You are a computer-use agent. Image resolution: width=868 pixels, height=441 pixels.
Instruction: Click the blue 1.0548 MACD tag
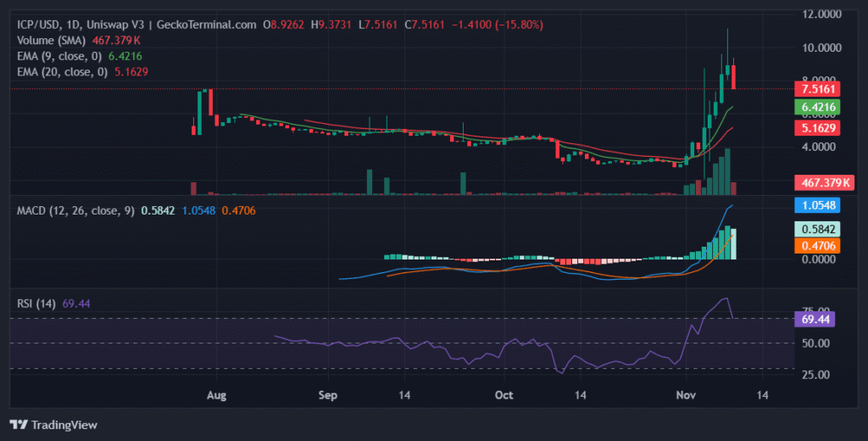[817, 205]
